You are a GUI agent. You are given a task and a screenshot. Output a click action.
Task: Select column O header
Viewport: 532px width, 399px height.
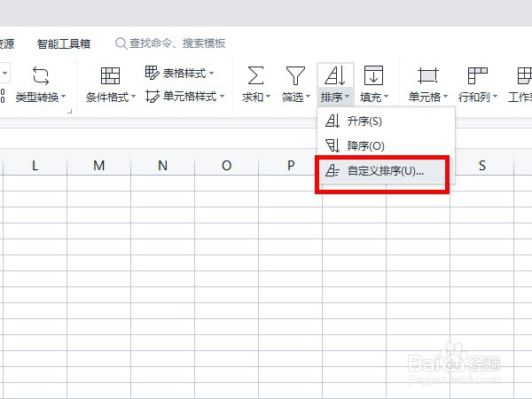pyautogui.click(x=226, y=166)
